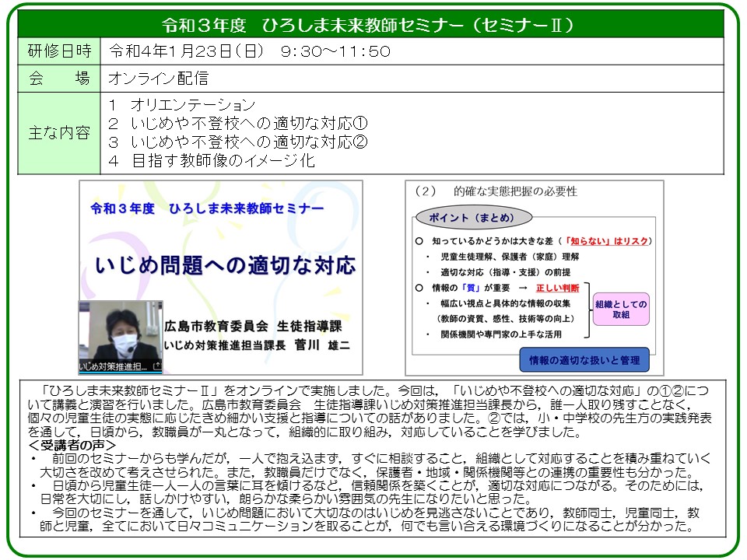Click the red 「知らない」はリスク text
This screenshot has height=560, width=747.
point(606,241)
